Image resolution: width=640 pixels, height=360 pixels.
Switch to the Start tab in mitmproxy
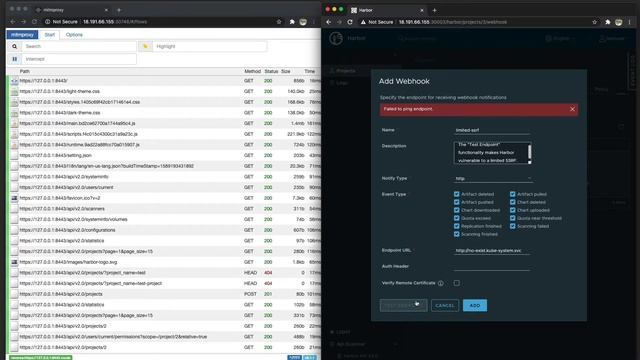[x=50, y=35]
